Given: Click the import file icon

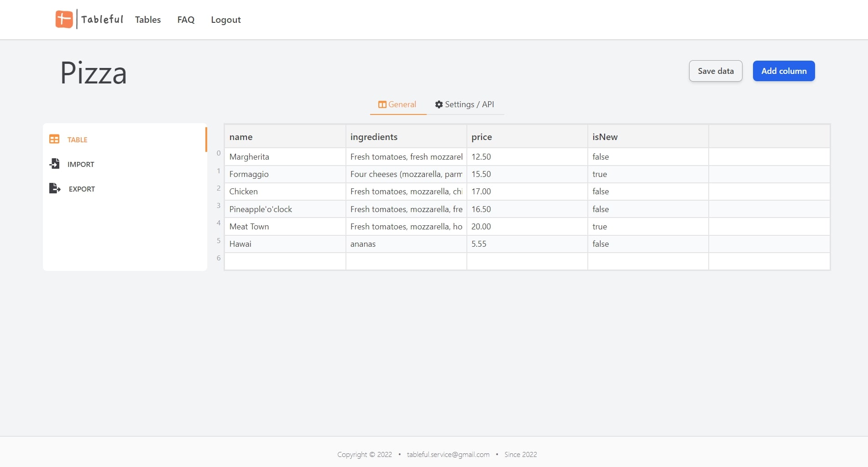Looking at the screenshot, I should 54,164.
